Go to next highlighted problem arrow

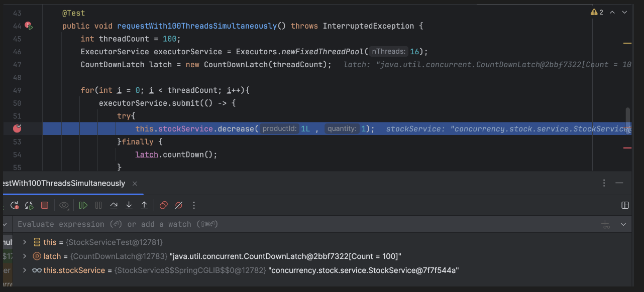pyautogui.click(x=625, y=12)
